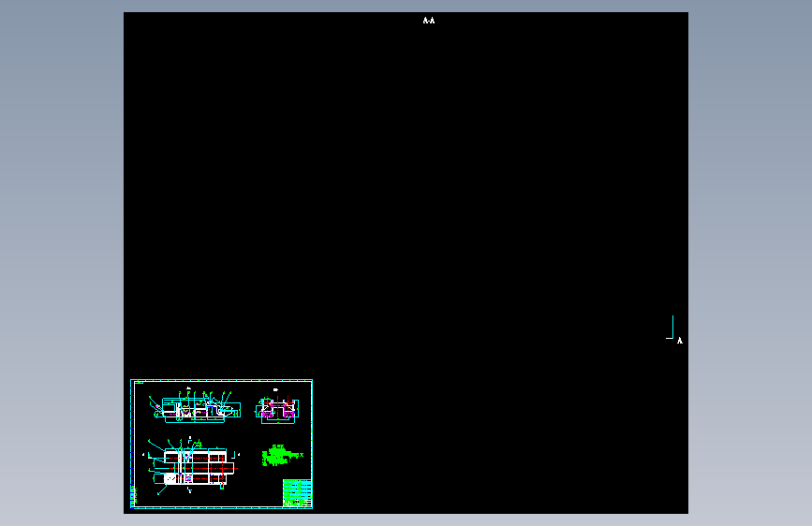Click the title block table in sheet corner
812x526 pixels.
297,493
